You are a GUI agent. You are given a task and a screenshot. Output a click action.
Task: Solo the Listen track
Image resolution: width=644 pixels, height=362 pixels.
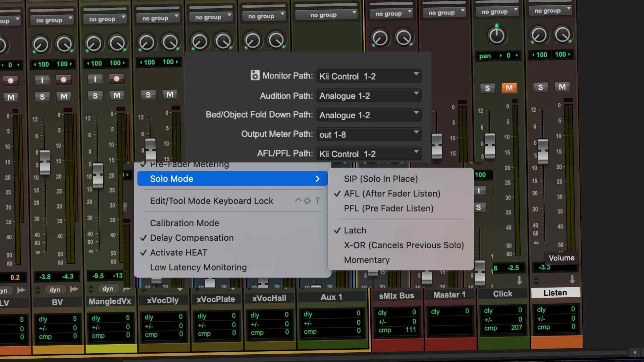(x=541, y=87)
